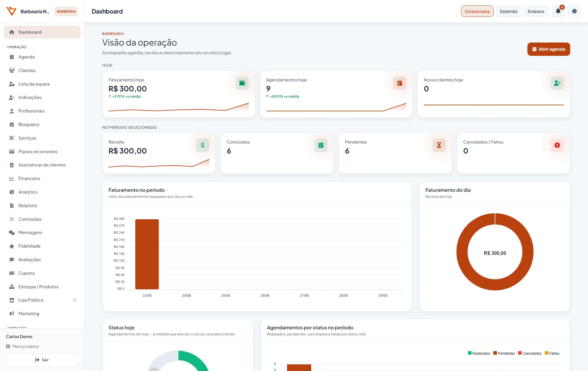
Task: Click the hourglass icon on Pendentes card
Action: click(439, 145)
